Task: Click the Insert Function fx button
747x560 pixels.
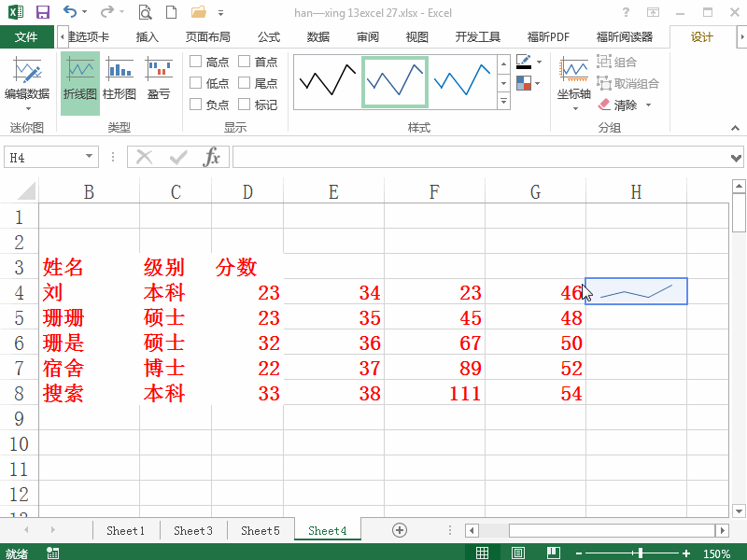Action: [x=212, y=157]
